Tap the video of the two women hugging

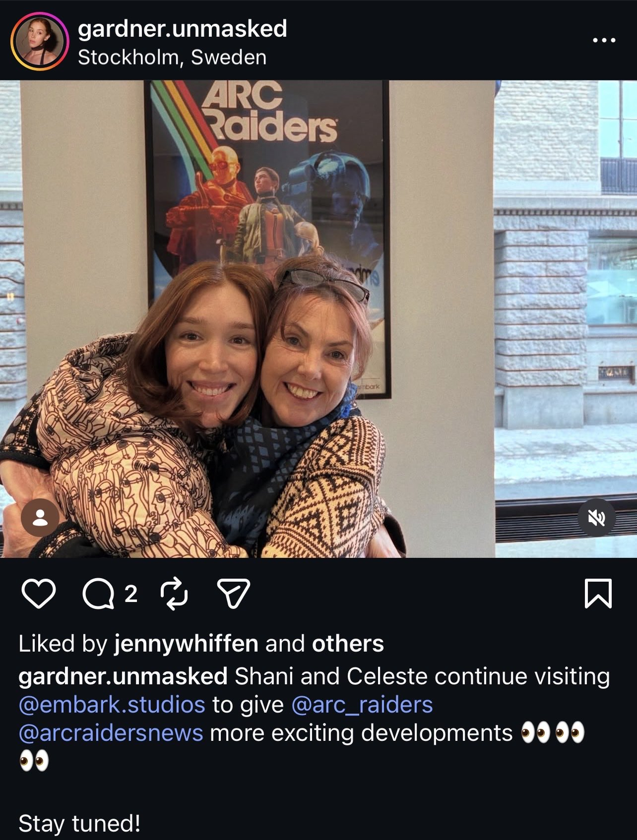pyautogui.click(x=318, y=319)
